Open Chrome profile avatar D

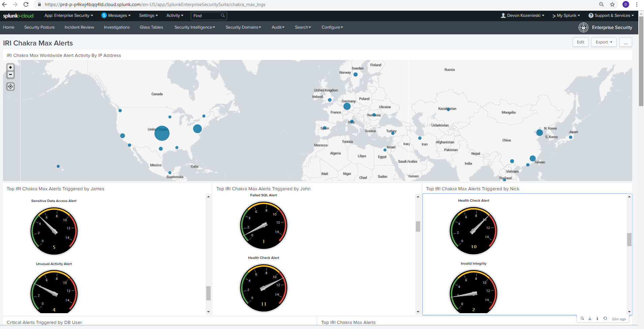pos(626,4)
